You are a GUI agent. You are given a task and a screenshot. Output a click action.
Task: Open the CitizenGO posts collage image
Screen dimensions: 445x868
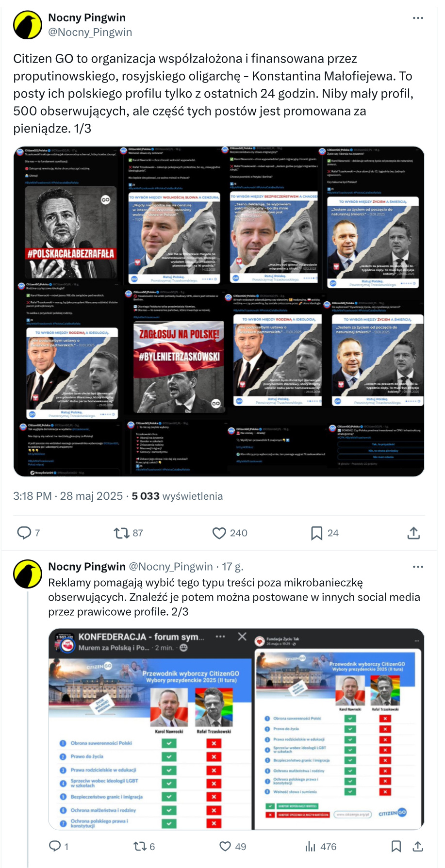tap(219, 311)
